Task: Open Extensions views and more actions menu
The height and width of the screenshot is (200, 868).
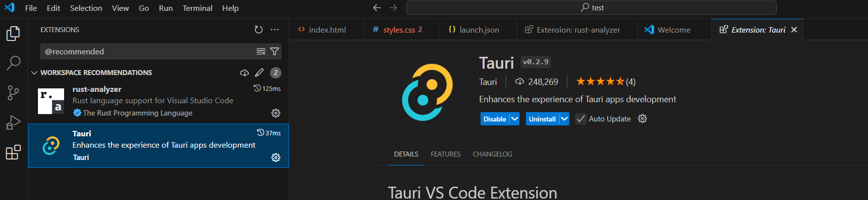Action: pos(275,30)
